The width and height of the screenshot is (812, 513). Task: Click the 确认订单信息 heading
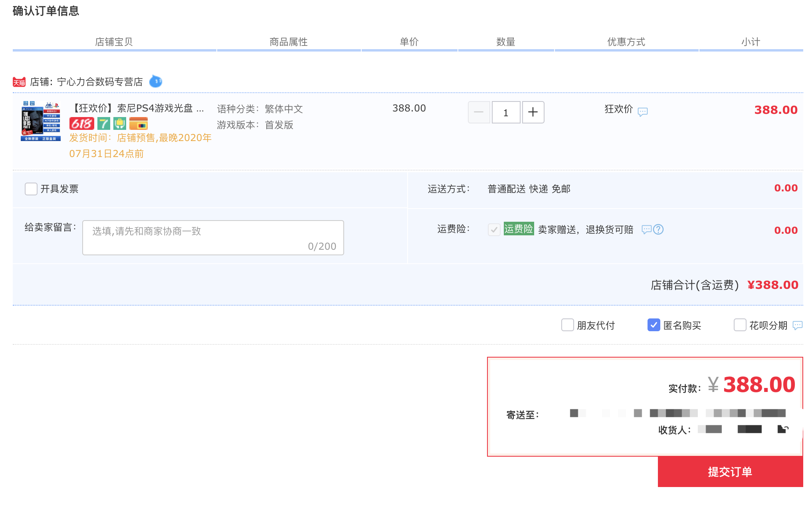(46, 11)
